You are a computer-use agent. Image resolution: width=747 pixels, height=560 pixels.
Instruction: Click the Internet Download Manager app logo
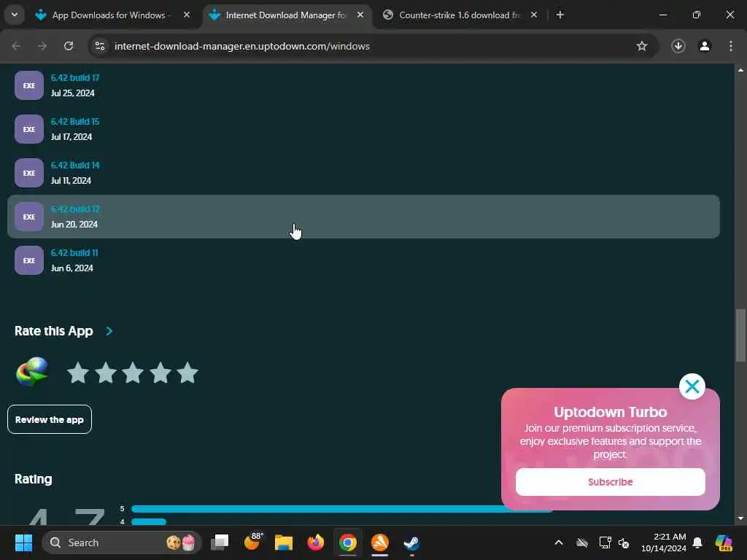pyautogui.click(x=32, y=371)
